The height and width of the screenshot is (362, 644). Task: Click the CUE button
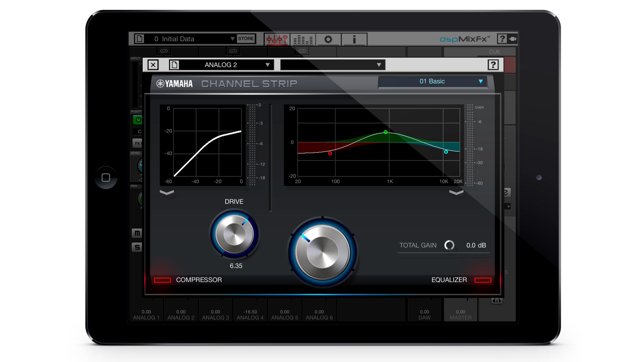495,51
